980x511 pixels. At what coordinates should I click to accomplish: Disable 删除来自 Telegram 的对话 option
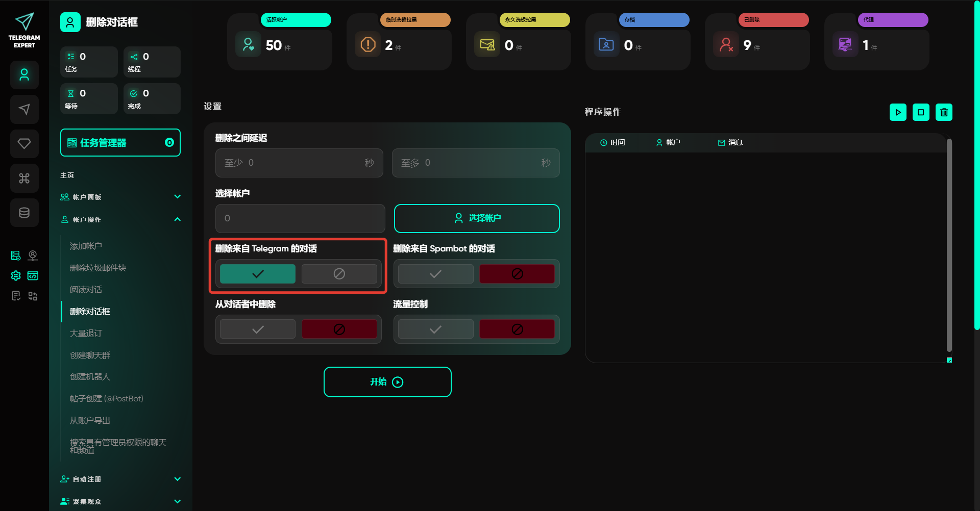[339, 274]
